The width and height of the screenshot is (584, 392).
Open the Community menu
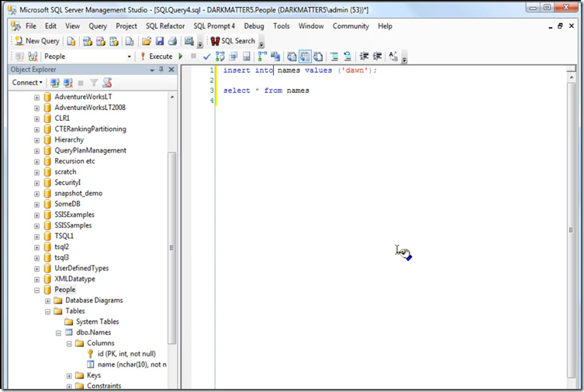[x=351, y=26]
